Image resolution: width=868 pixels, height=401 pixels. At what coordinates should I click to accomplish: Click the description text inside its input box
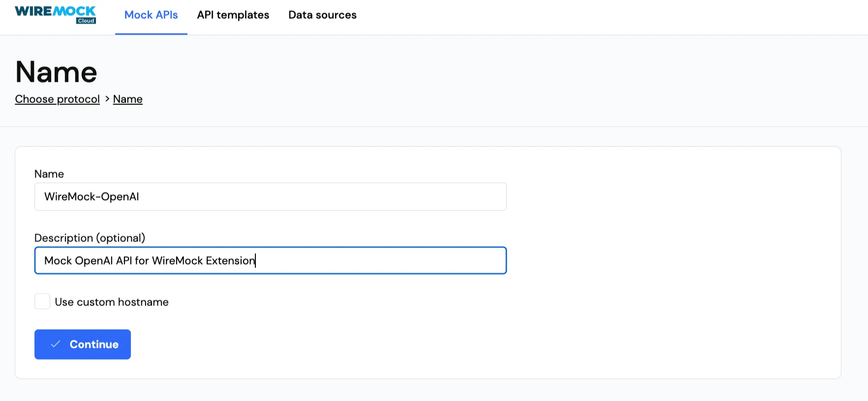(149, 260)
